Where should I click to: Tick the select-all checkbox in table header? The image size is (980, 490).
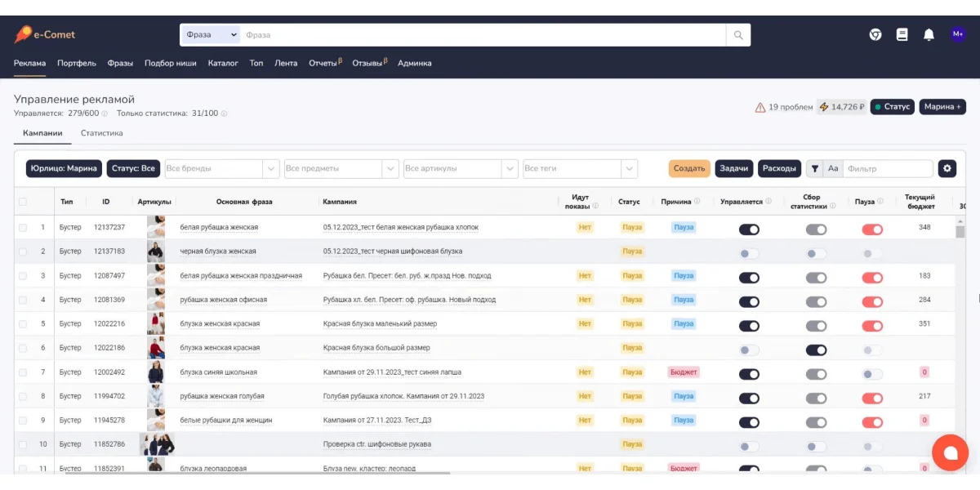(x=23, y=202)
